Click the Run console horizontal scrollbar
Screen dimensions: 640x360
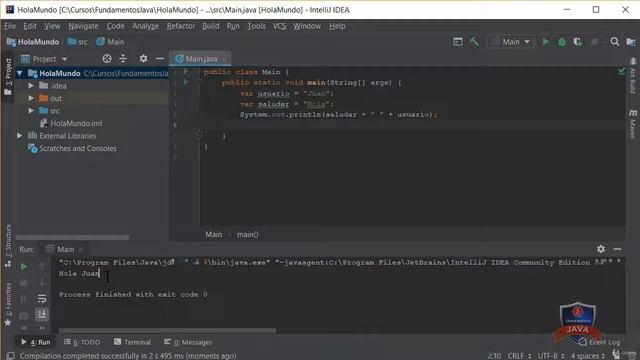click(x=167, y=331)
